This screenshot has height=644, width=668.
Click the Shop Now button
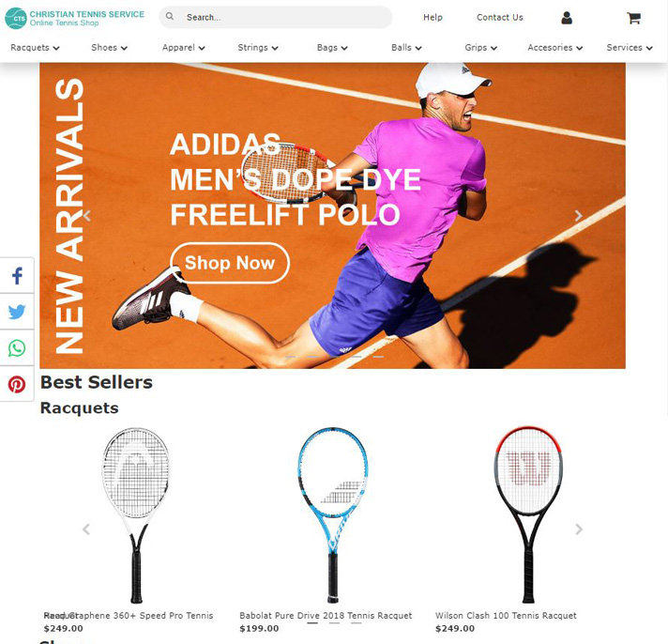click(230, 263)
